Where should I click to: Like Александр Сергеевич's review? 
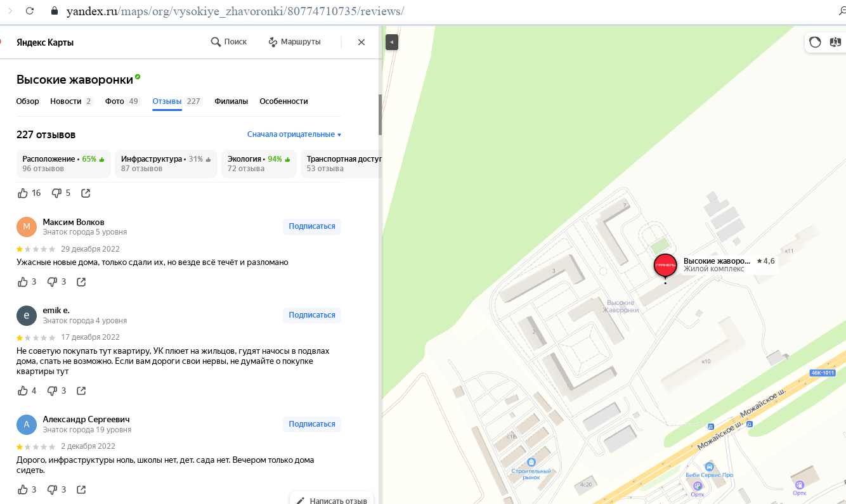click(23, 489)
